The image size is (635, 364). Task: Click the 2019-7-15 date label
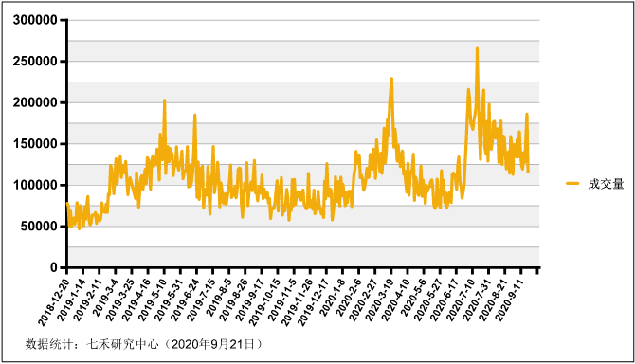[202, 300]
